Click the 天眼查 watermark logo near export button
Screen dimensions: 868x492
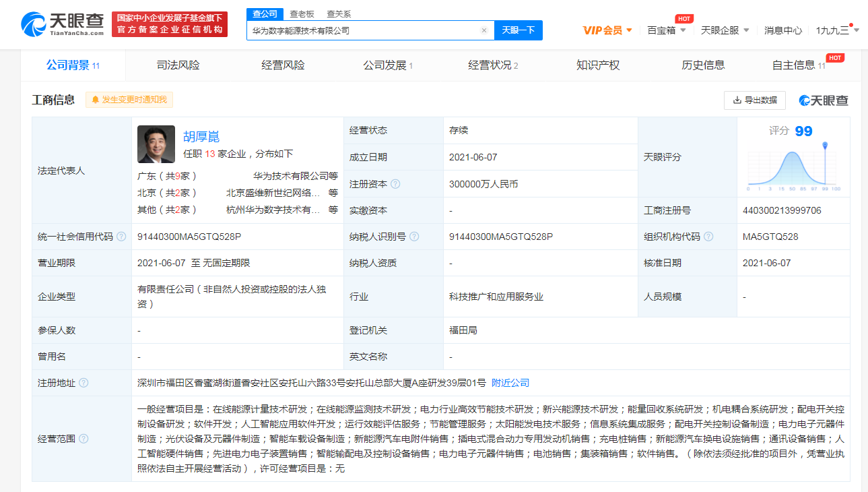pos(823,100)
